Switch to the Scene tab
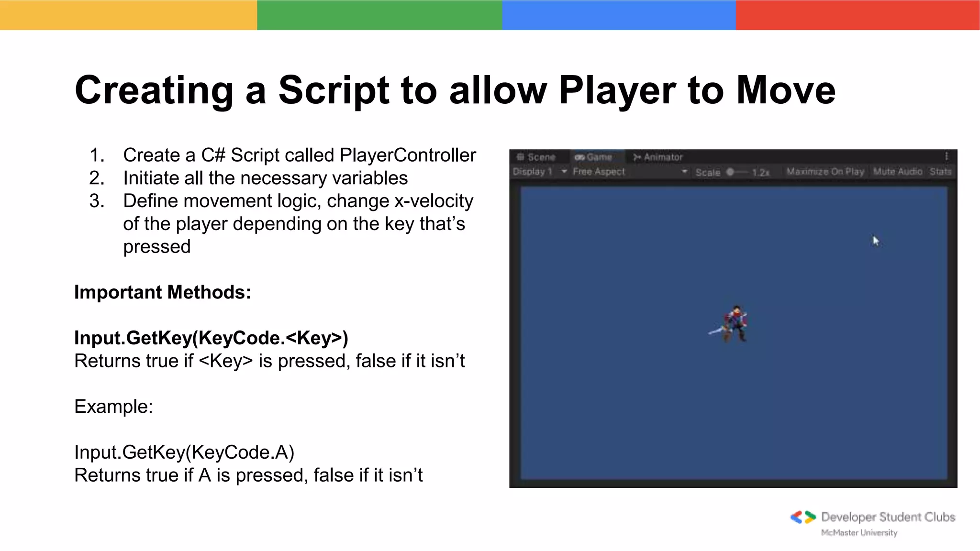The image size is (980, 551). click(x=536, y=157)
